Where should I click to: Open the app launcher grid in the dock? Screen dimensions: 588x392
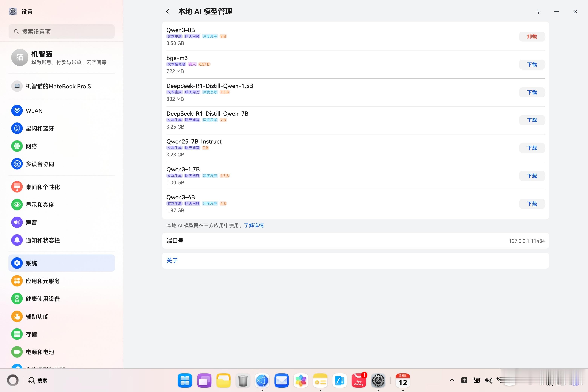tap(185, 381)
